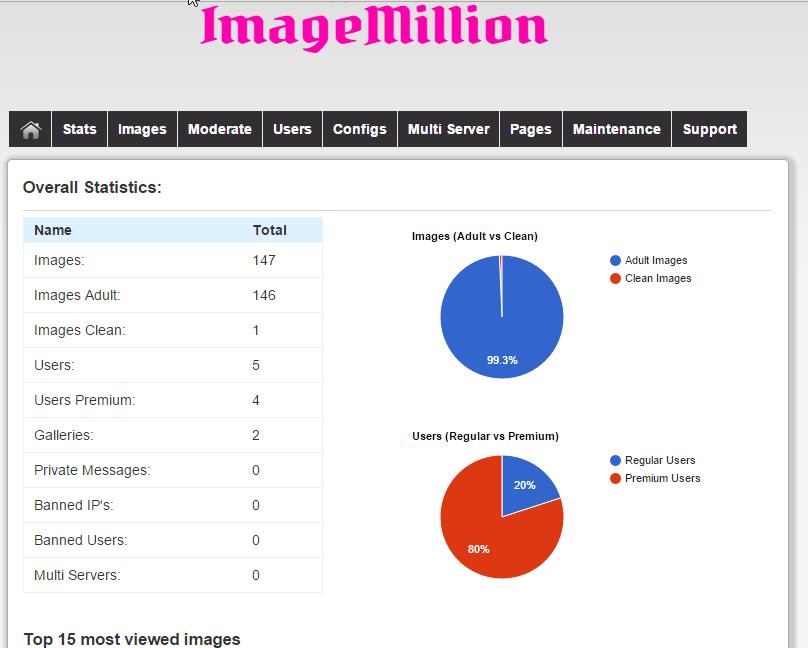Screen dimensions: 808x648
Task: Click the 'Top 15 most viewed images' heading
Action: [132, 639]
